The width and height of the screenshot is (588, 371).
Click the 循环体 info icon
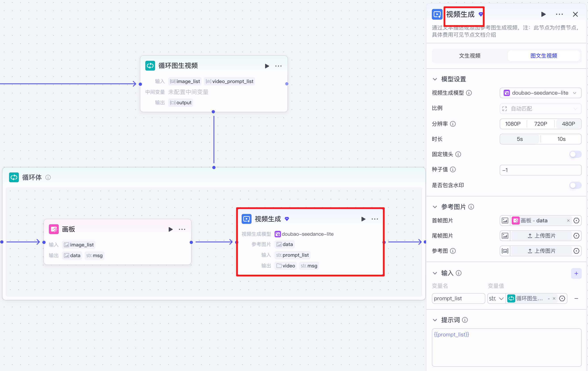click(48, 177)
